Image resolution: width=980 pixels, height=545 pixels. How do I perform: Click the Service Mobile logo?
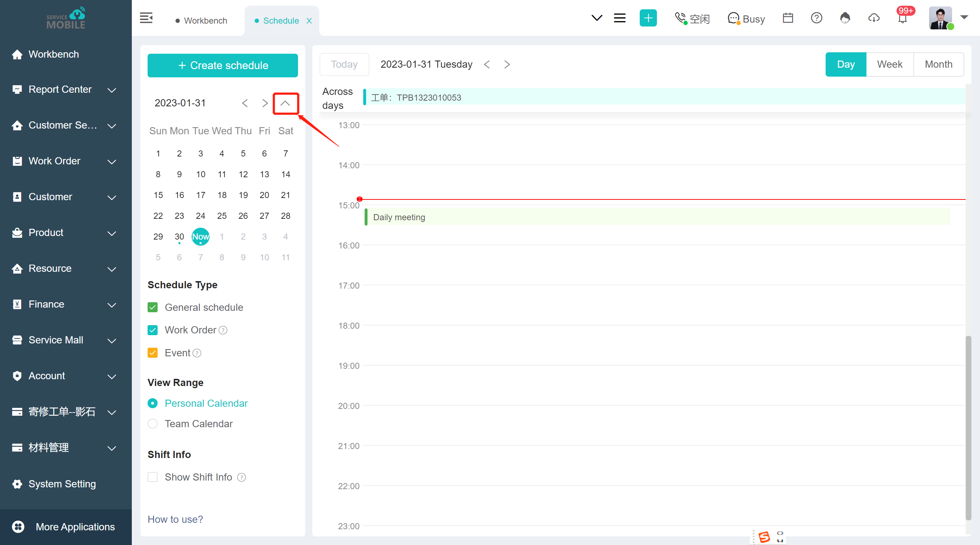[x=66, y=18]
